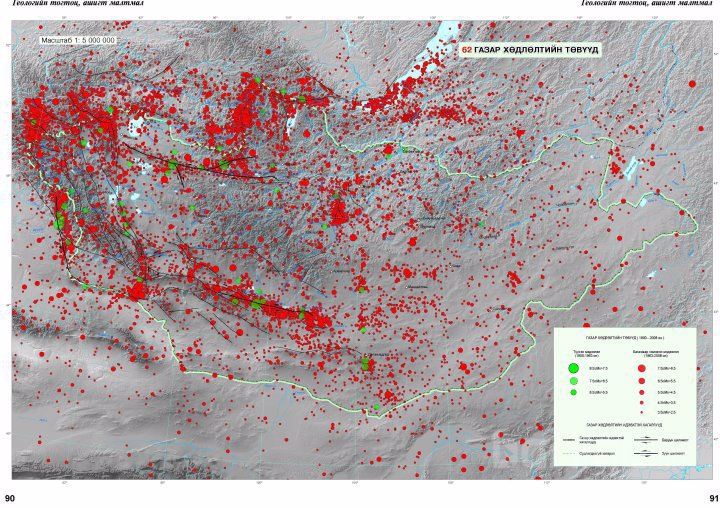720x508 pixels.
Task: Click page number 90 at bottom left
Action: [x=11, y=498]
